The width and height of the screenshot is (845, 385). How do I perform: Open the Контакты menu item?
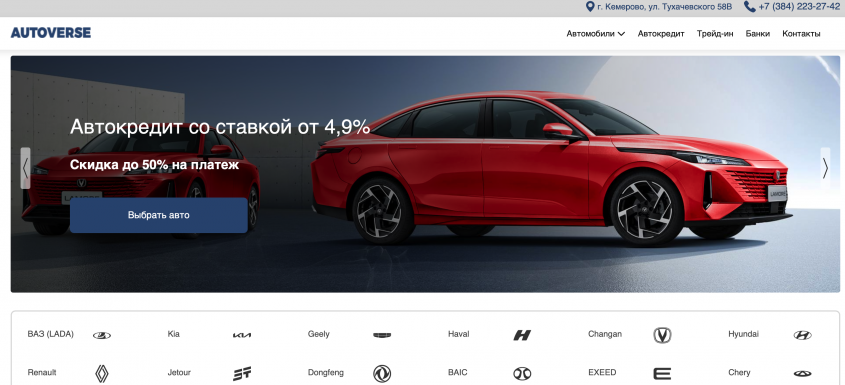801,33
